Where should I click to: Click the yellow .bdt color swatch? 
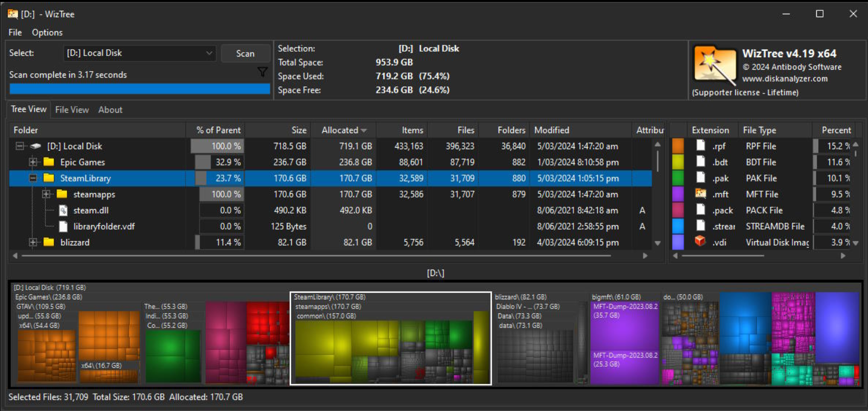pos(678,162)
